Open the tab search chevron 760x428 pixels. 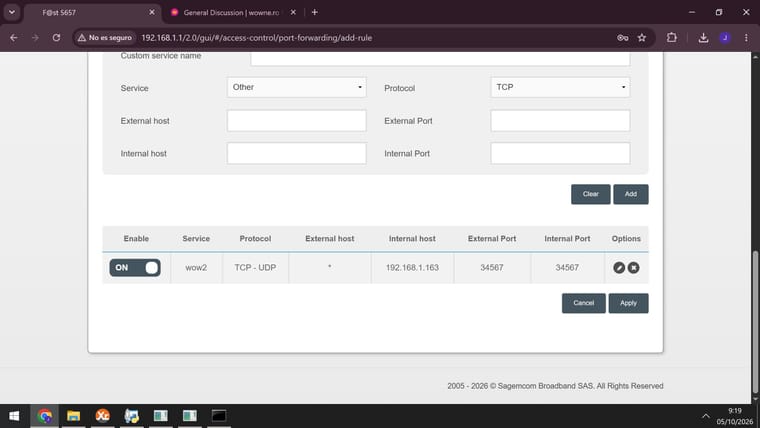tap(12, 13)
